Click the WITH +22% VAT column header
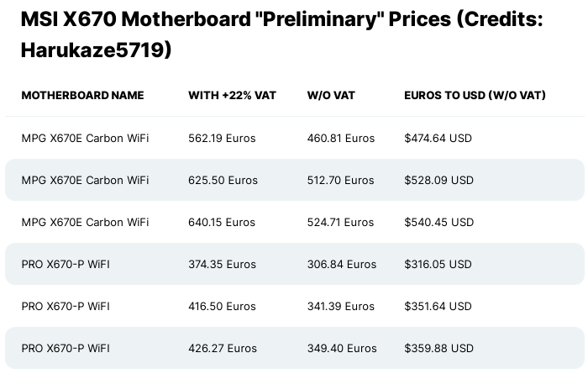Image resolution: width=588 pixels, height=374 pixels. click(x=232, y=96)
